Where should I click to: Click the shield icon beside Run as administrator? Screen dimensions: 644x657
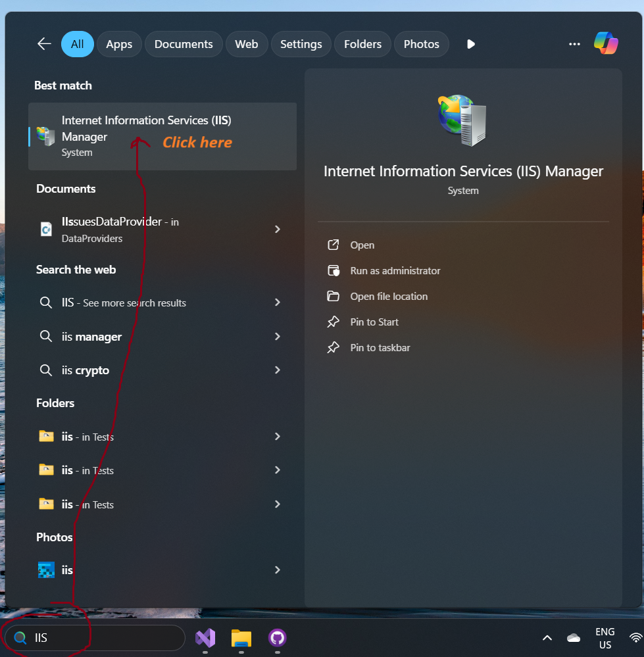334,271
